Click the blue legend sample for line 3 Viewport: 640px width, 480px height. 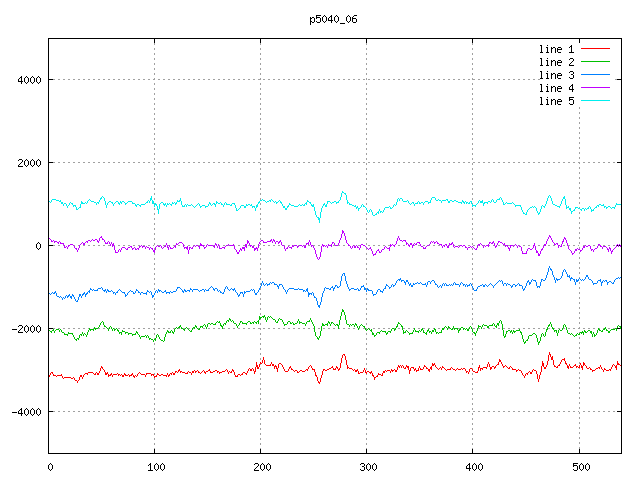coord(595,75)
